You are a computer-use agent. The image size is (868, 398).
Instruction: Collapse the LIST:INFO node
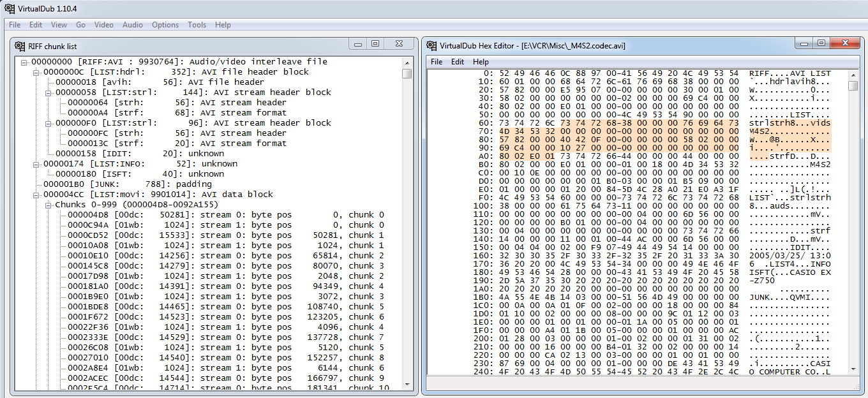click(x=36, y=164)
